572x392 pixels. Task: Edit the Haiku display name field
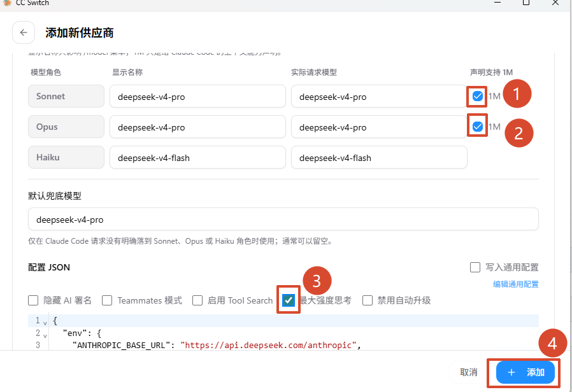(x=197, y=158)
